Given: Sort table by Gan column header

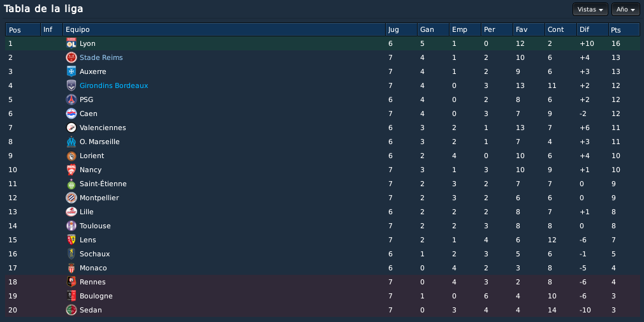Looking at the screenshot, I should coord(433,29).
